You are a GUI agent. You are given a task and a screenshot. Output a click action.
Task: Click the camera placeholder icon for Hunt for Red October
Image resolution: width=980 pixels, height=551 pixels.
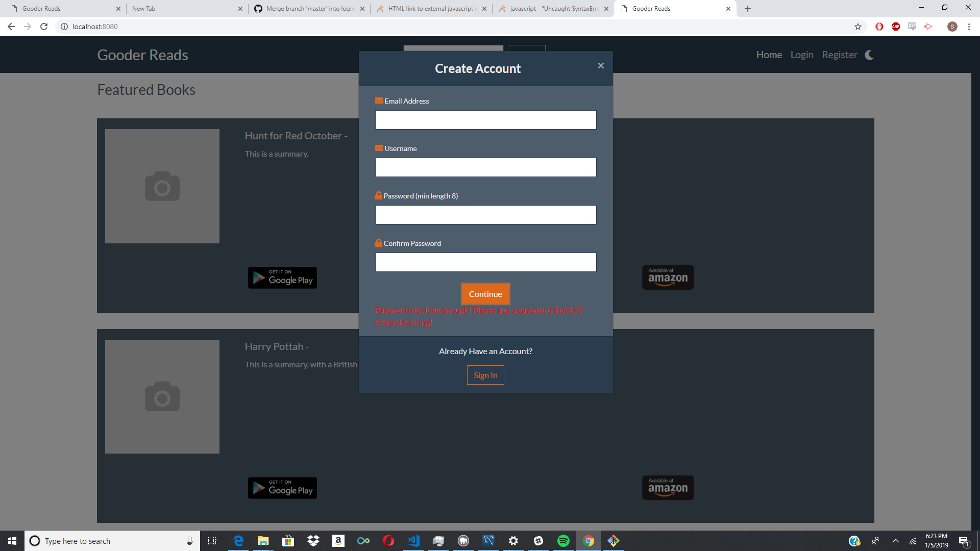point(162,186)
